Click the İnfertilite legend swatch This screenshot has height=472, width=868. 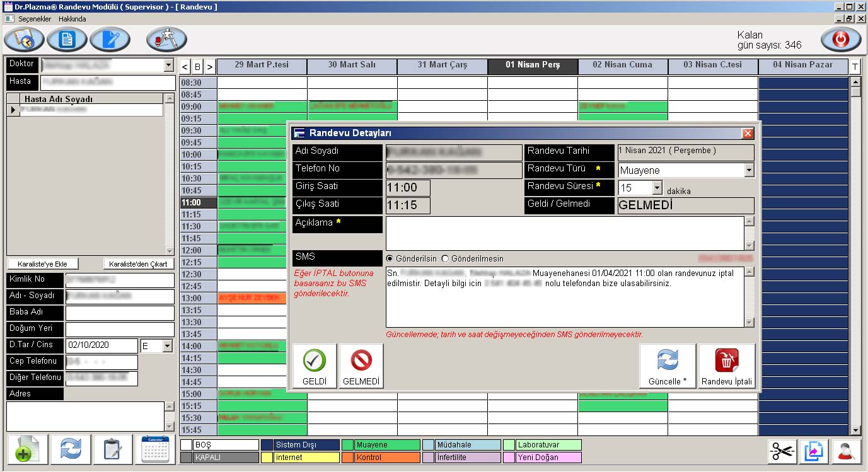click(x=428, y=458)
